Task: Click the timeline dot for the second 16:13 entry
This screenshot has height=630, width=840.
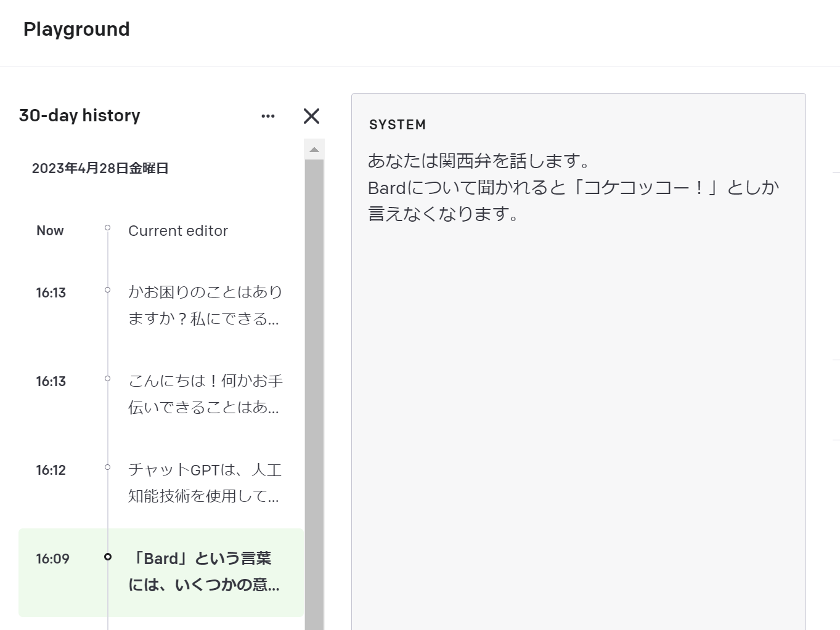Action: pyautogui.click(x=108, y=378)
